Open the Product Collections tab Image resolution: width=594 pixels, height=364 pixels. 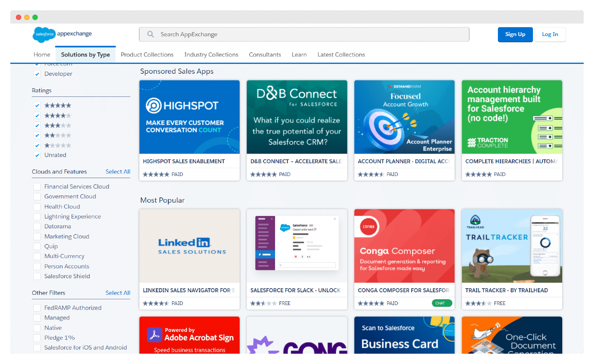point(147,54)
